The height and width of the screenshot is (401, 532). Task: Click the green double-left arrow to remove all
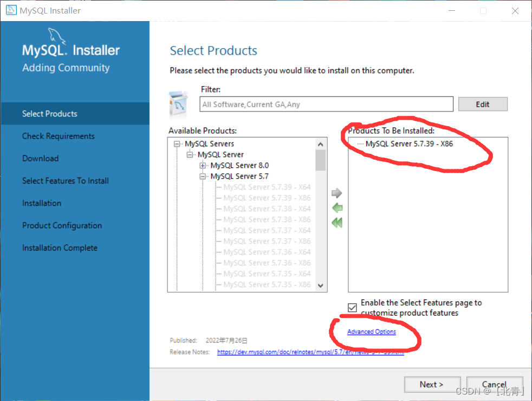[337, 223]
